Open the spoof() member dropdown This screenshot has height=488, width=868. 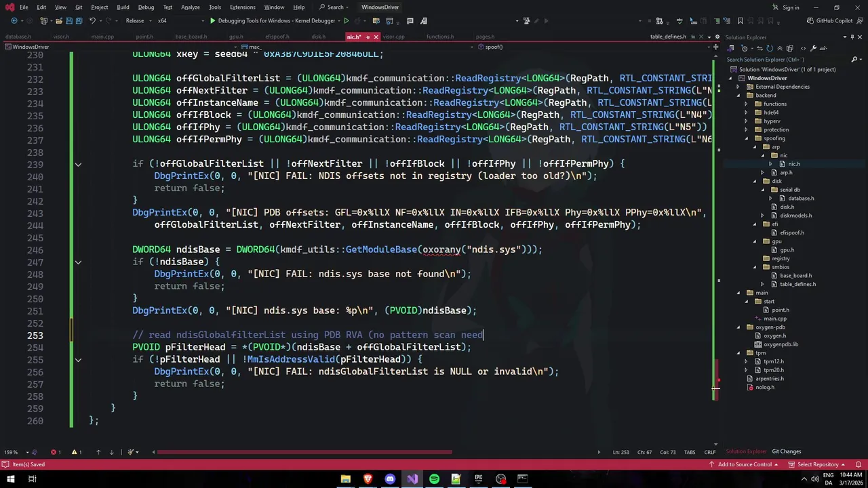click(597, 47)
